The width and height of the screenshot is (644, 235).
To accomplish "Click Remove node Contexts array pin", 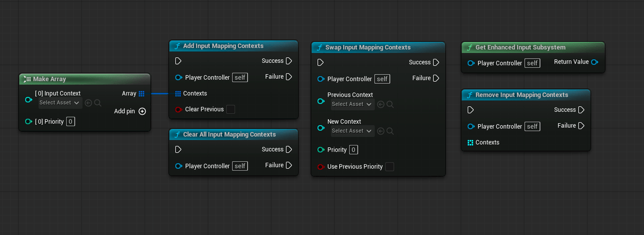I will click(x=470, y=143).
